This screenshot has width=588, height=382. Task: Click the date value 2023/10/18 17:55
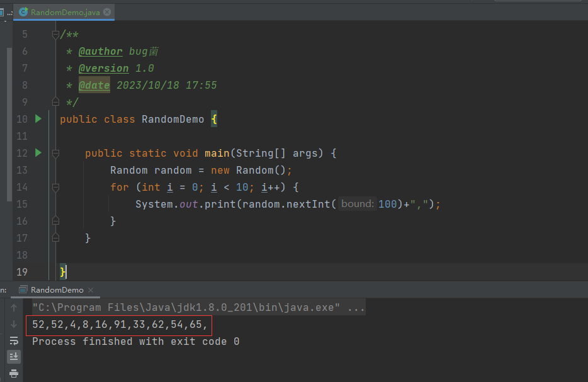pos(166,86)
